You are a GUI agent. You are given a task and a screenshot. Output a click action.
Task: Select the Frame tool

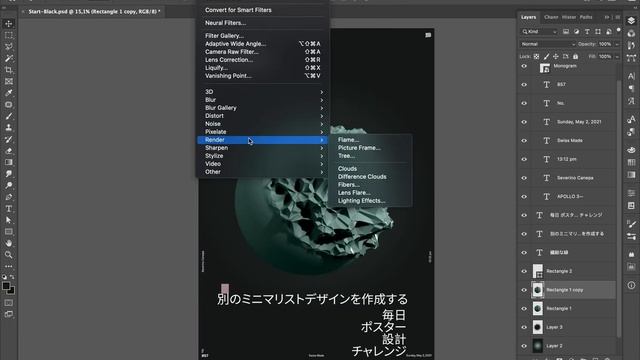[9, 81]
